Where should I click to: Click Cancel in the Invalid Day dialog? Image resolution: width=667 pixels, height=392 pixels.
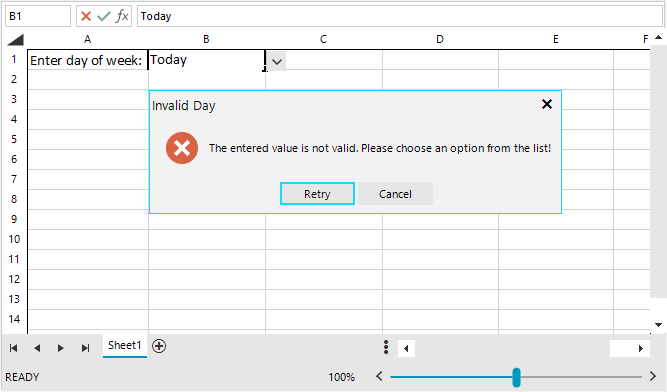[x=395, y=194]
